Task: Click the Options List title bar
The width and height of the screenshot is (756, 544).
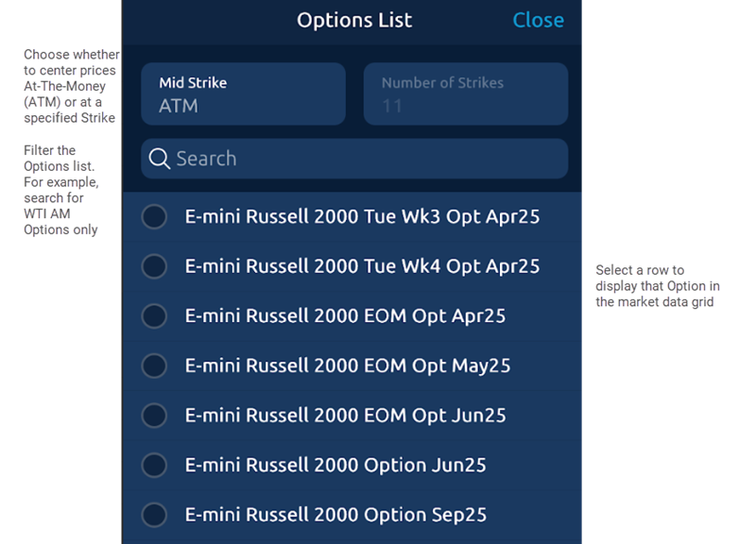Action: coord(354,20)
